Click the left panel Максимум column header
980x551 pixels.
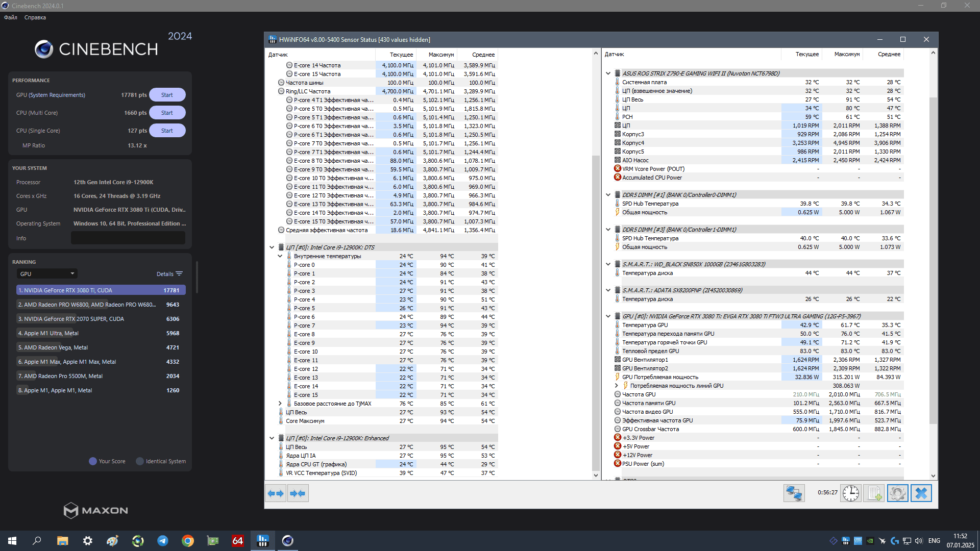436,55
